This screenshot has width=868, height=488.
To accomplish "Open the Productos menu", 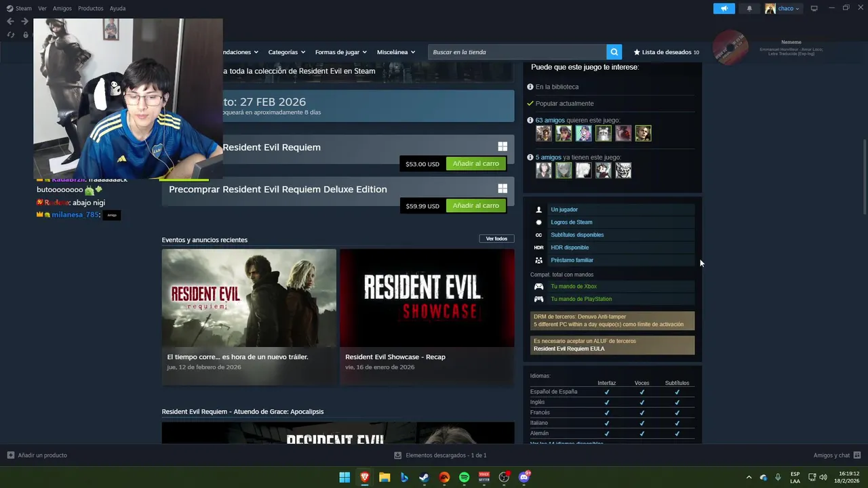I will (x=91, y=8).
